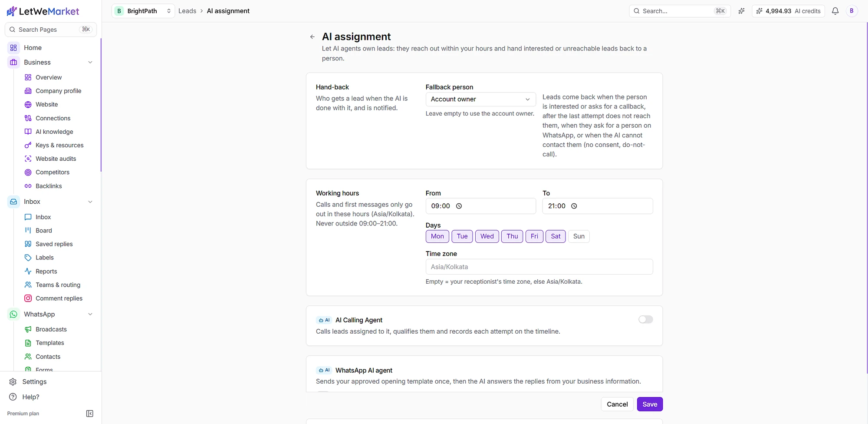Collapse the Inbox sidebar section

[90, 202]
